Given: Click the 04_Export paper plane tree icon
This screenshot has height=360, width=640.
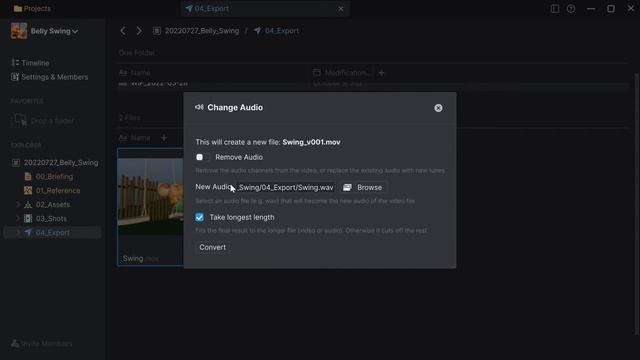Looking at the screenshot, I should [28, 232].
